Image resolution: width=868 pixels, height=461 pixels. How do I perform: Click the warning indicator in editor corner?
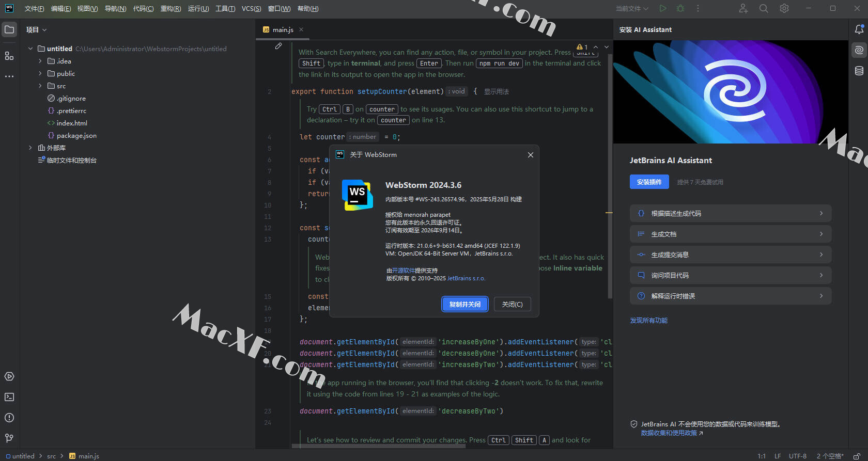pyautogui.click(x=582, y=47)
